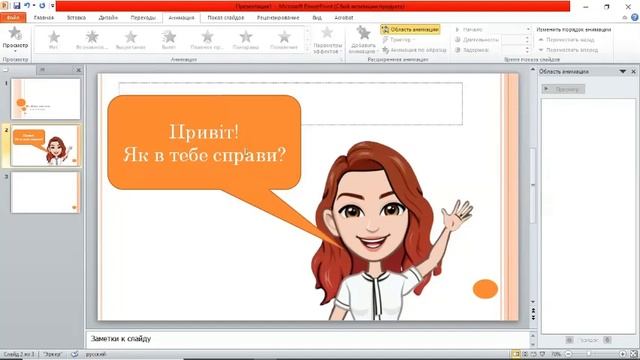640x360 pixels.
Task: Switch to the Outline tab in slide pane
Action: point(42,70)
